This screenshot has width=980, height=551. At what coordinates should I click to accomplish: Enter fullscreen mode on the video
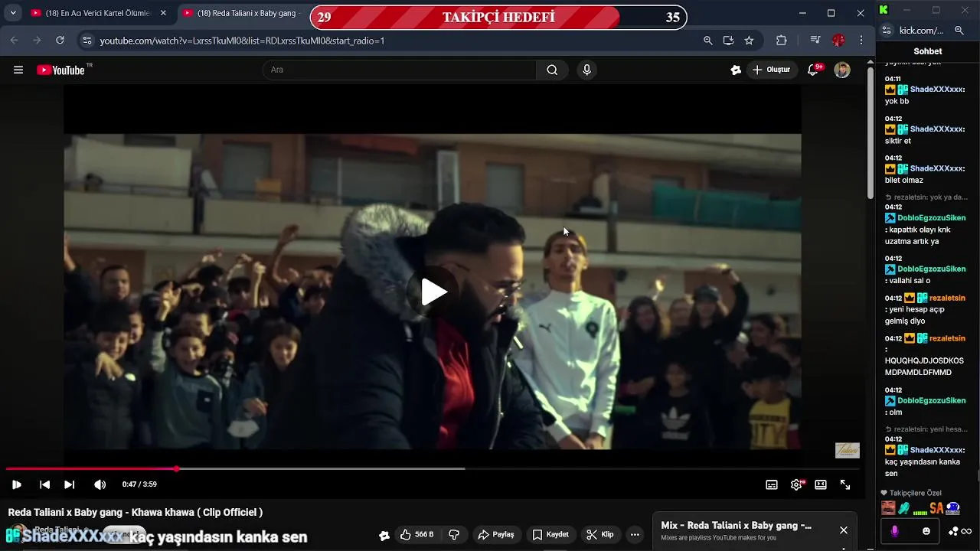click(845, 484)
